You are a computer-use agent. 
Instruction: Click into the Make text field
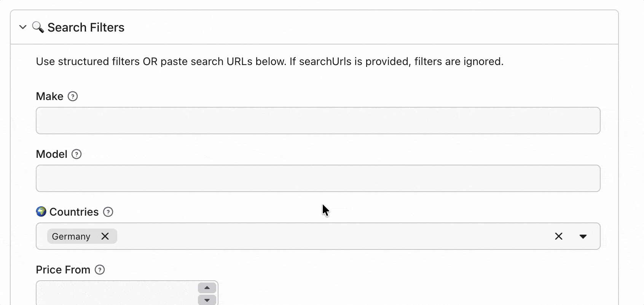click(318, 121)
